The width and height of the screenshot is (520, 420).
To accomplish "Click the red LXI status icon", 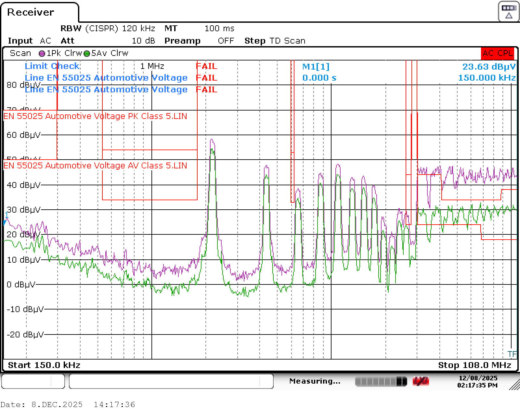I will coord(421,381).
